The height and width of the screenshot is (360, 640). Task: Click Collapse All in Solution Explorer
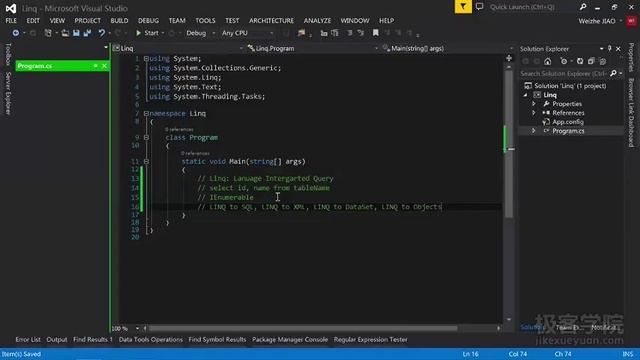click(x=591, y=61)
